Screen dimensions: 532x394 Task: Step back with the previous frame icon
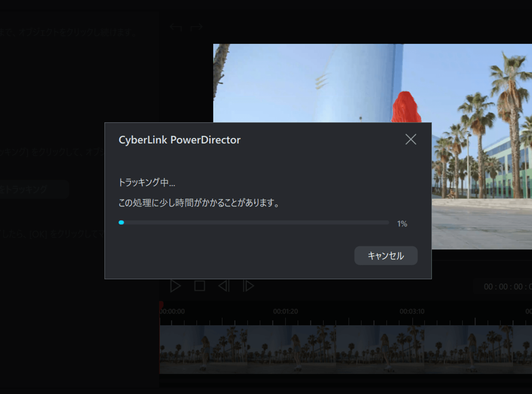click(224, 286)
